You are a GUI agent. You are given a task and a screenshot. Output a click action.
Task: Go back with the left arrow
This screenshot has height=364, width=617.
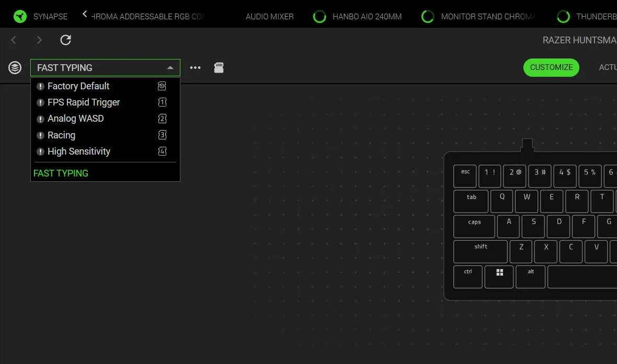click(x=14, y=40)
